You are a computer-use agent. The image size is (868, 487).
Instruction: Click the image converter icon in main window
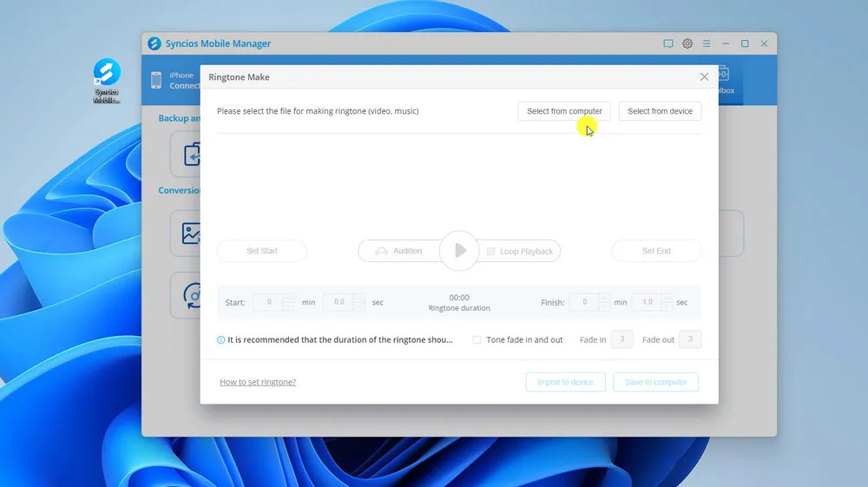pyautogui.click(x=191, y=233)
